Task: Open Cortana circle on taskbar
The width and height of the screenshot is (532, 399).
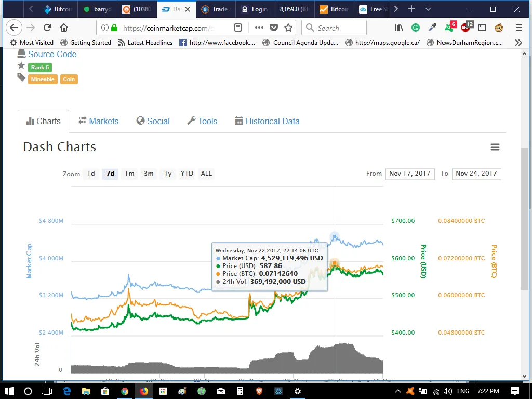Action: pyautogui.click(x=28, y=391)
